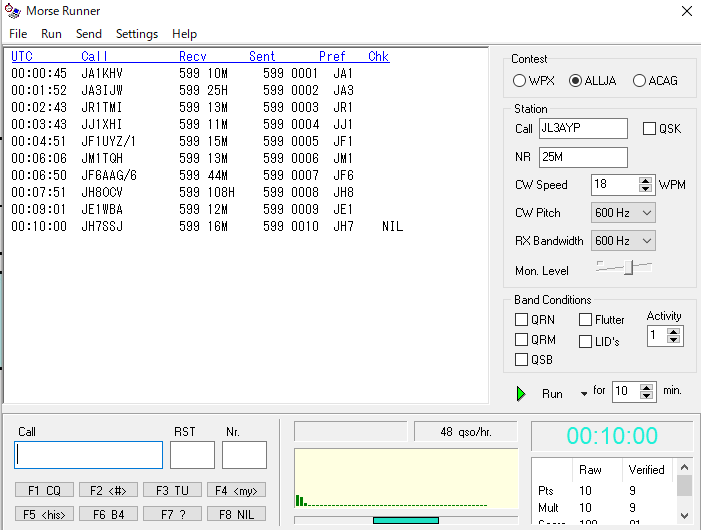Click the F7 ? button
Viewport: 701px width, 530px height.
pos(172,514)
